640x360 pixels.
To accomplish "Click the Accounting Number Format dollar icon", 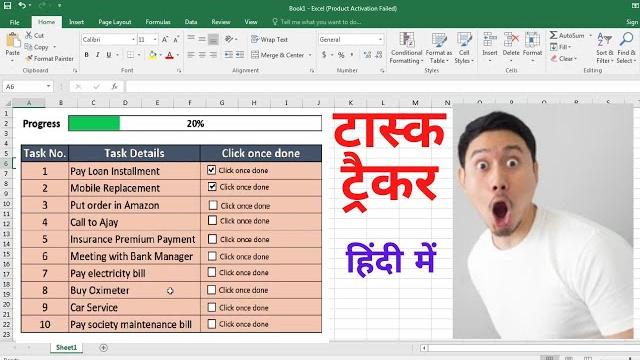I will [324, 55].
